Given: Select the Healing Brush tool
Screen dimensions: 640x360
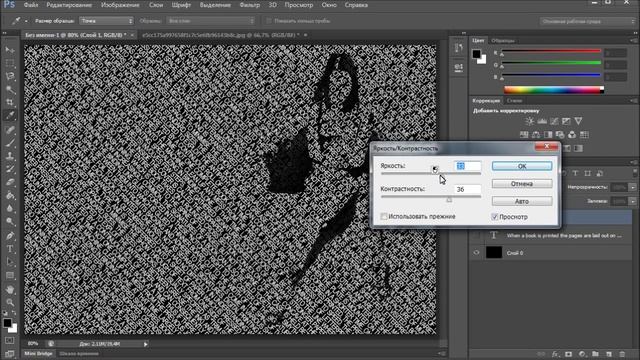Looking at the screenshot, I should (10, 130).
